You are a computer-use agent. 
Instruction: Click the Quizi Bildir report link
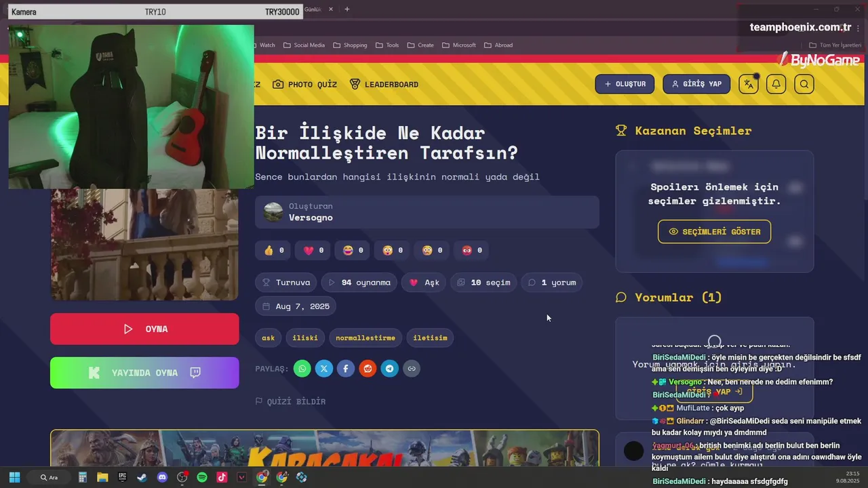(x=290, y=401)
